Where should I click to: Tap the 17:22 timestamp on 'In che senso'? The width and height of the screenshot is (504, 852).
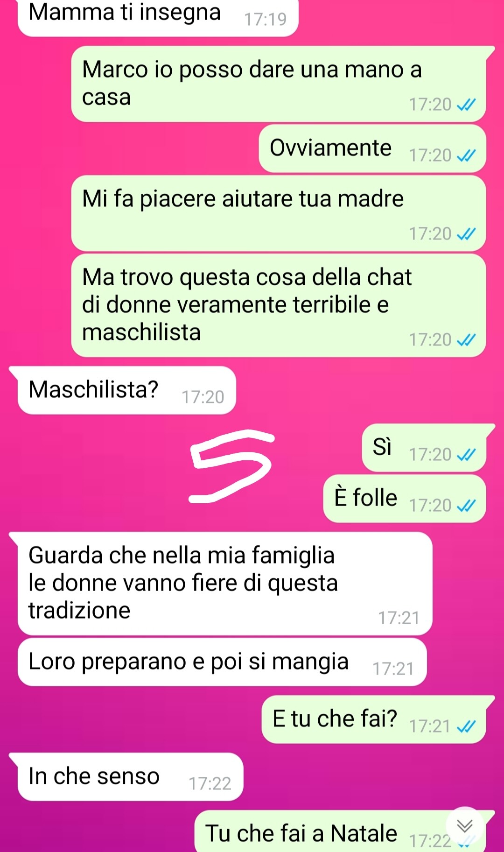(210, 783)
